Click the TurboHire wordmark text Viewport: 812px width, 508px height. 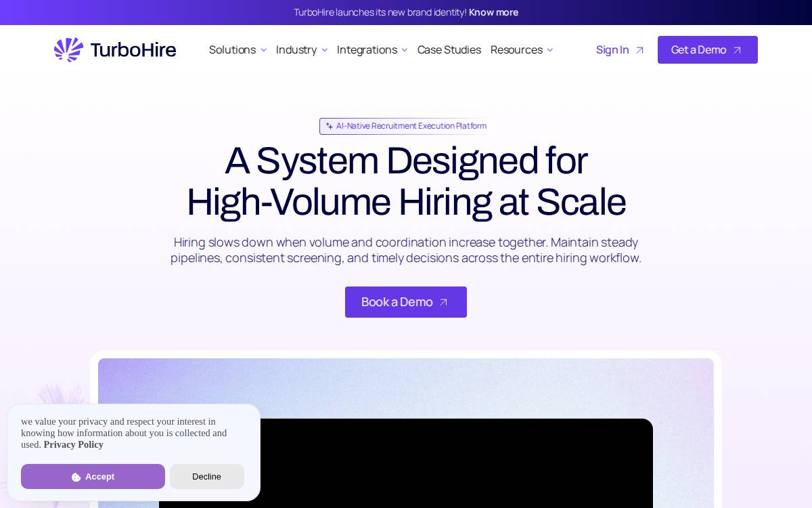coord(133,50)
